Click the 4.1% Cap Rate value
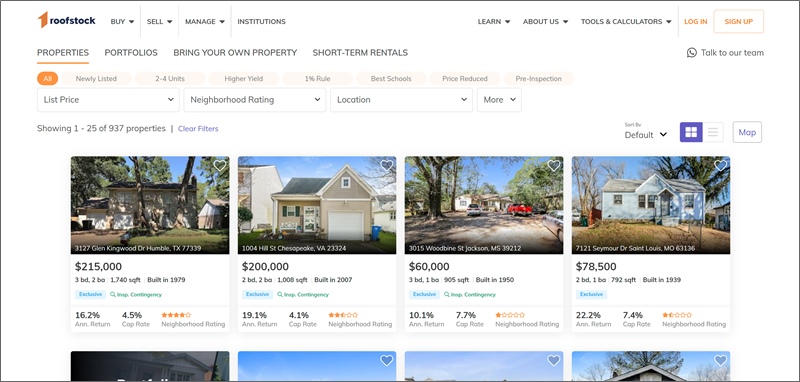The width and height of the screenshot is (800, 382). (x=298, y=315)
